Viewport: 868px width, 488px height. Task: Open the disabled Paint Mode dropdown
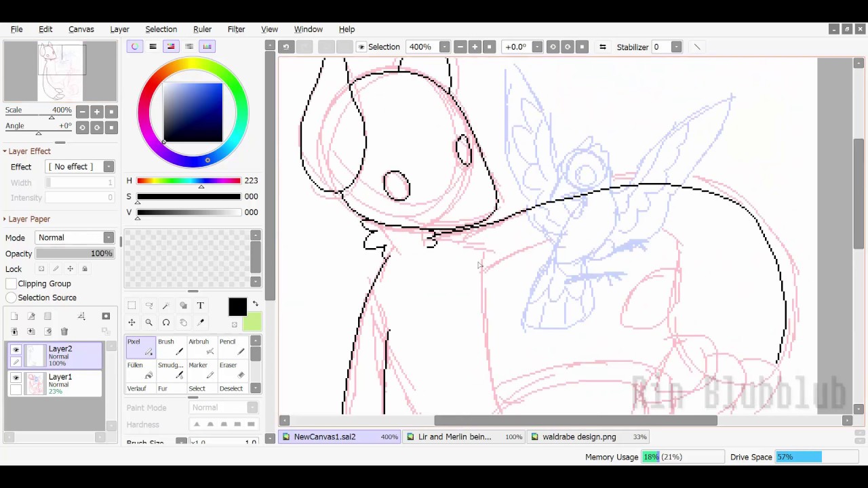point(223,407)
